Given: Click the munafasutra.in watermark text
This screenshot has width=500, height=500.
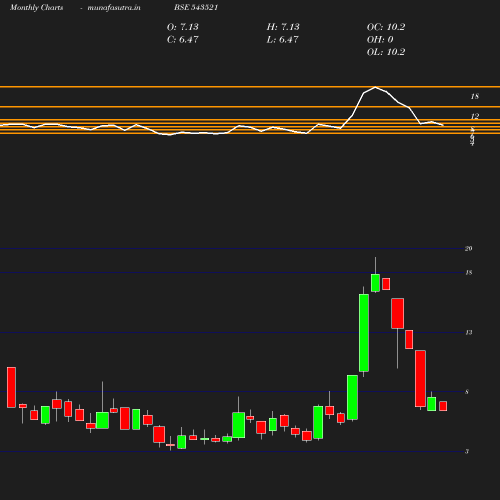Looking at the screenshot, I should 114,8.
